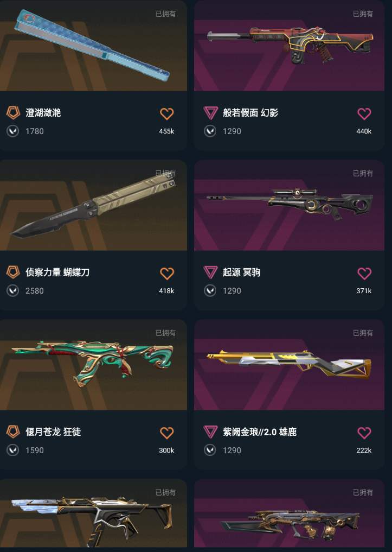This screenshot has height=552, width=392.
Task: Click the VP currency icon next to 1780
Action: pos(13,131)
